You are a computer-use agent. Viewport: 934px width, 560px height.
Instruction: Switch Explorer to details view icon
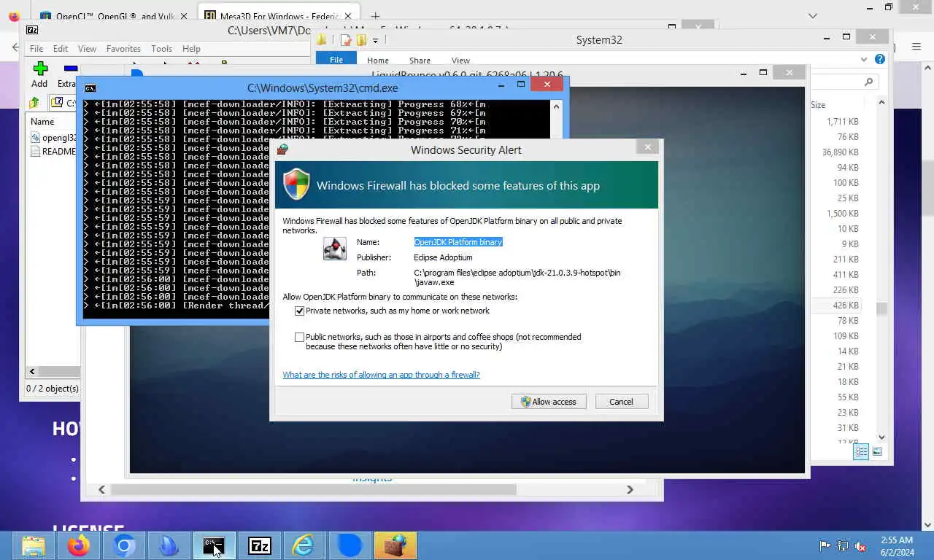click(861, 452)
